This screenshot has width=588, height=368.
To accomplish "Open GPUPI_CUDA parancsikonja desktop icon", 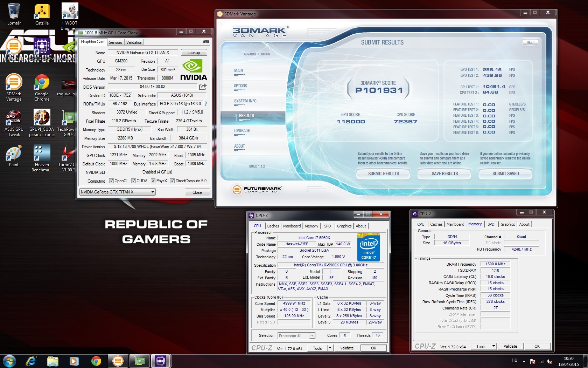I will click(x=42, y=123).
